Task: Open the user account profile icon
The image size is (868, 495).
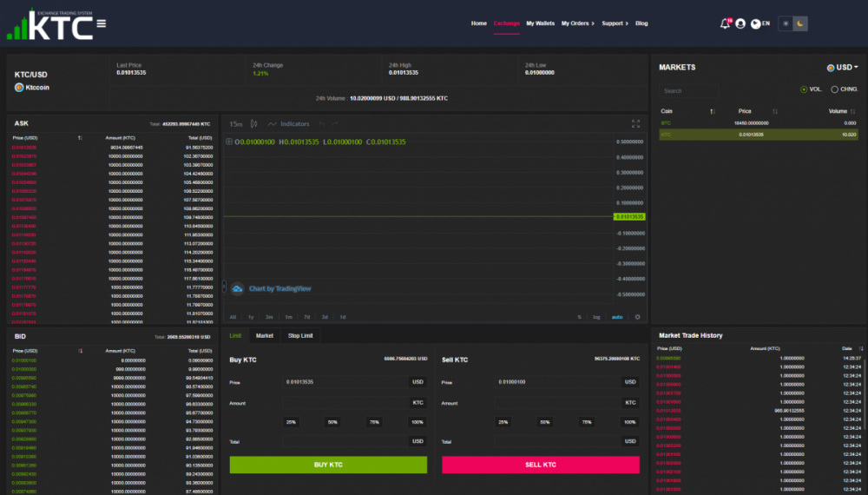Action: point(740,23)
